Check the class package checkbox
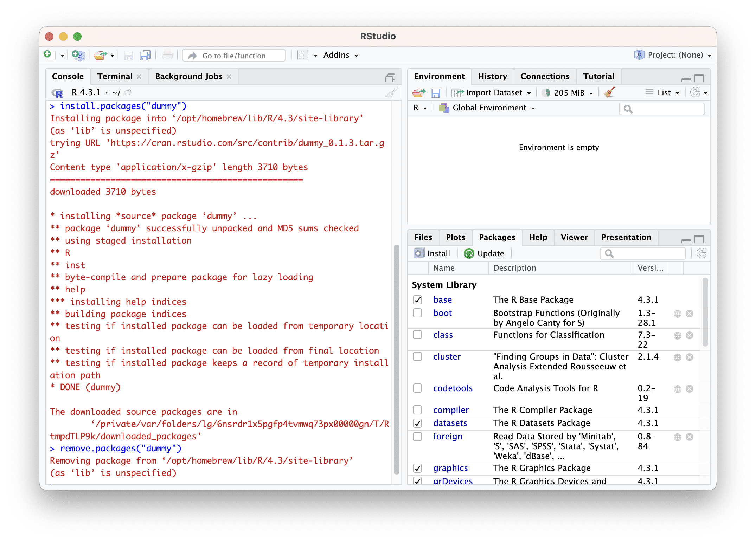The width and height of the screenshot is (756, 542). point(417,335)
